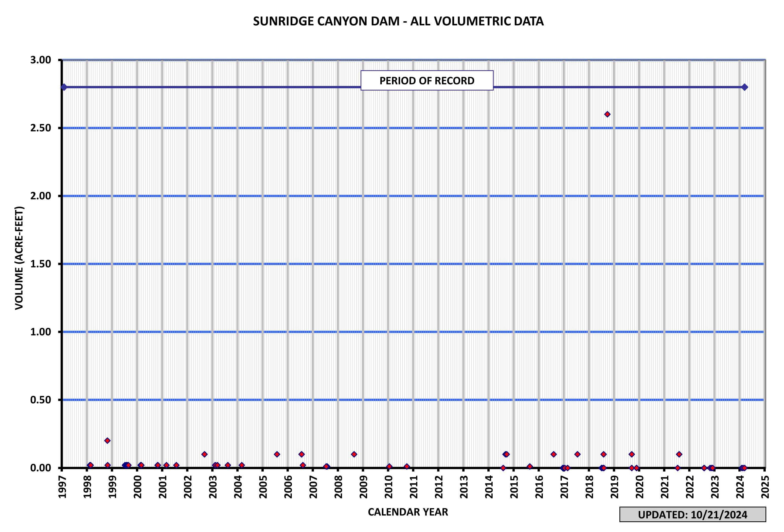
Task: Select the 0.20 data point near 1999
Action: [x=107, y=440]
